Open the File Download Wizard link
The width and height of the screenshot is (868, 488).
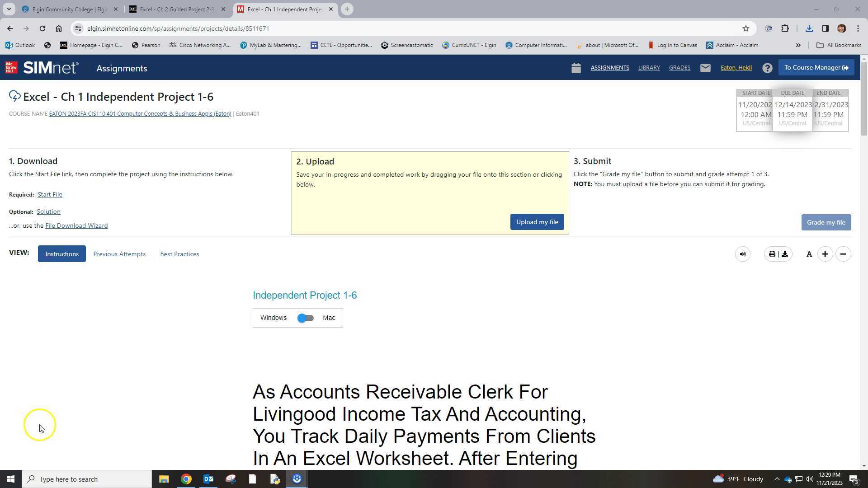76,225
